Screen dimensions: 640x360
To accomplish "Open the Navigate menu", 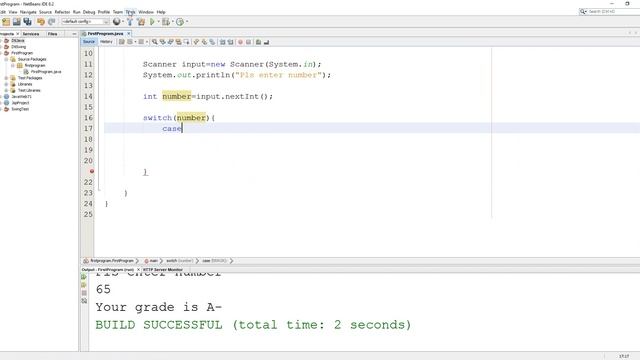I will pyautogui.click(x=28, y=12).
